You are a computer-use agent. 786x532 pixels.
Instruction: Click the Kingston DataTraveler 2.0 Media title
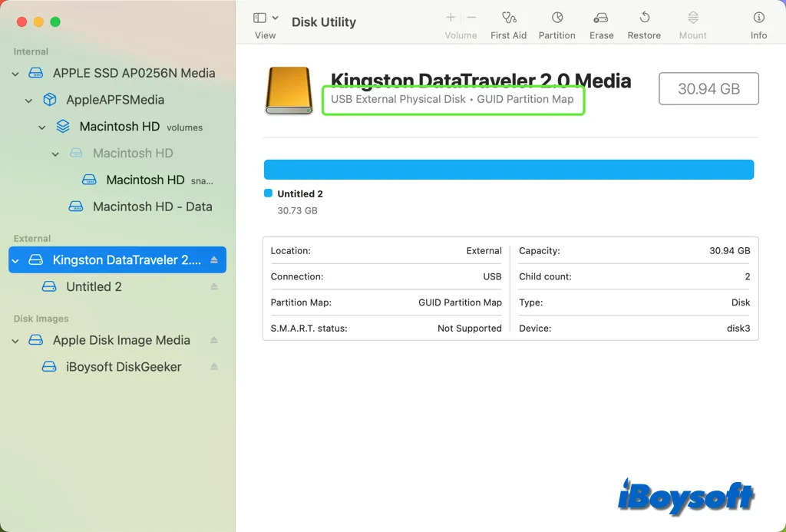click(x=481, y=81)
